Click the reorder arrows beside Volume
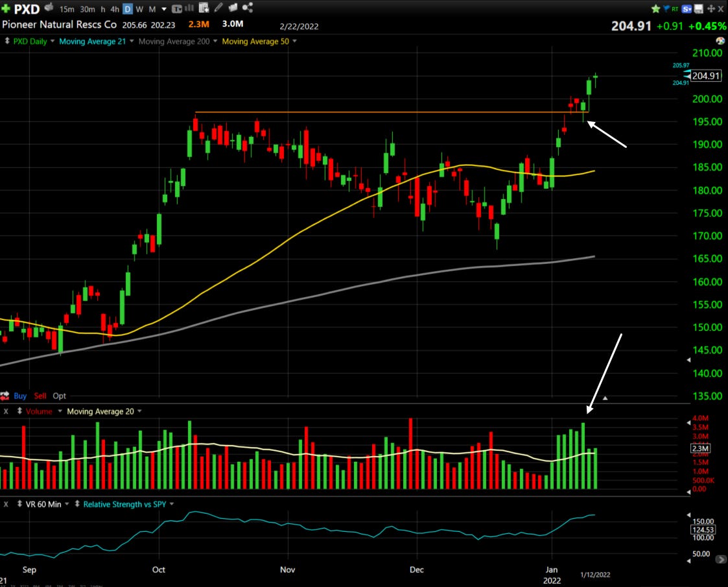 coord(19,411)
